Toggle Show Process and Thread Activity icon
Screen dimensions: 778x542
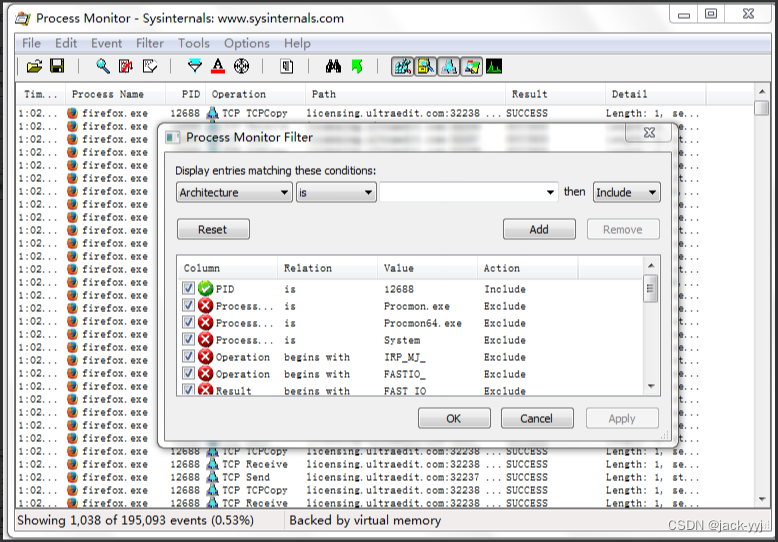click(472, 67)
